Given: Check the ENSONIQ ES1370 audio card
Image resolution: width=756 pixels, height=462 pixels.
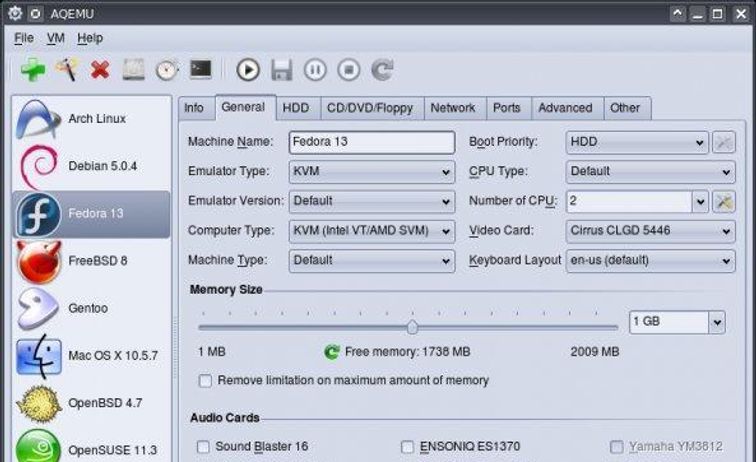Looking at the screenshot, I should (x=407, y=447).
